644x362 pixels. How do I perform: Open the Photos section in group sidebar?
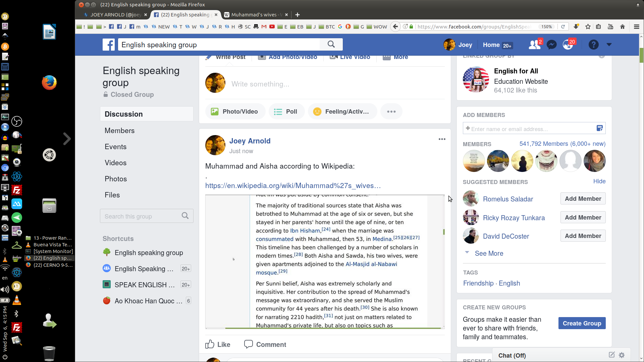tap(116, 179)
